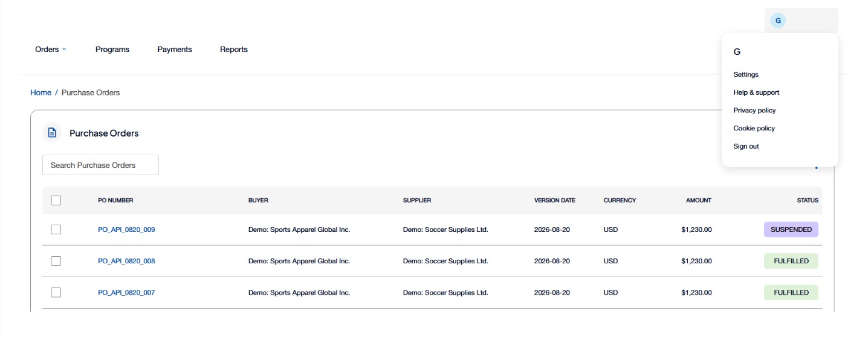Click the PO NUMBER column header

tap(115, 200)
